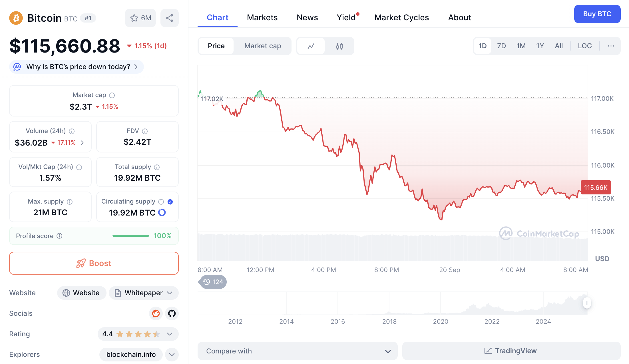
Task: Add Bitcoin to watchlist via star icon
Action: click(140, 18)
